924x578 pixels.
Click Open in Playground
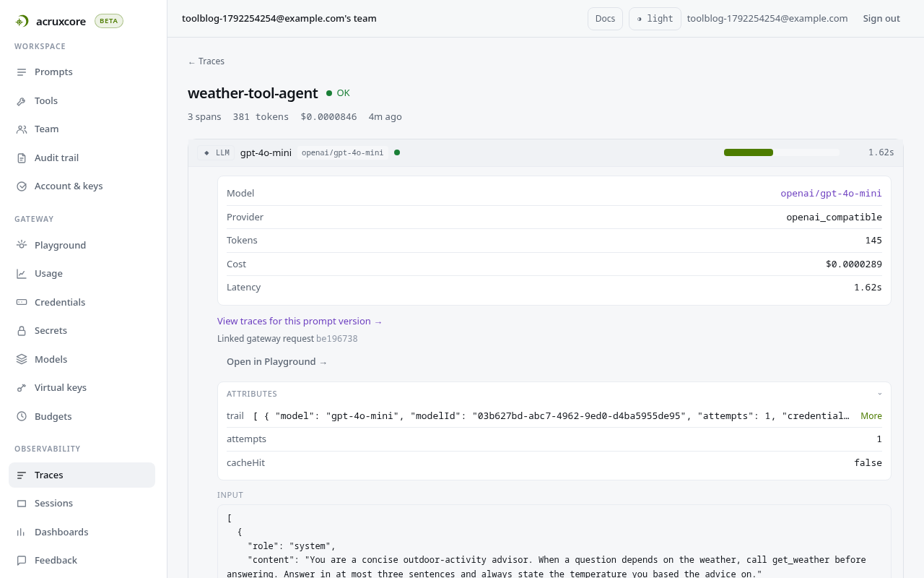pyautogui.click(x=276, y=362)
